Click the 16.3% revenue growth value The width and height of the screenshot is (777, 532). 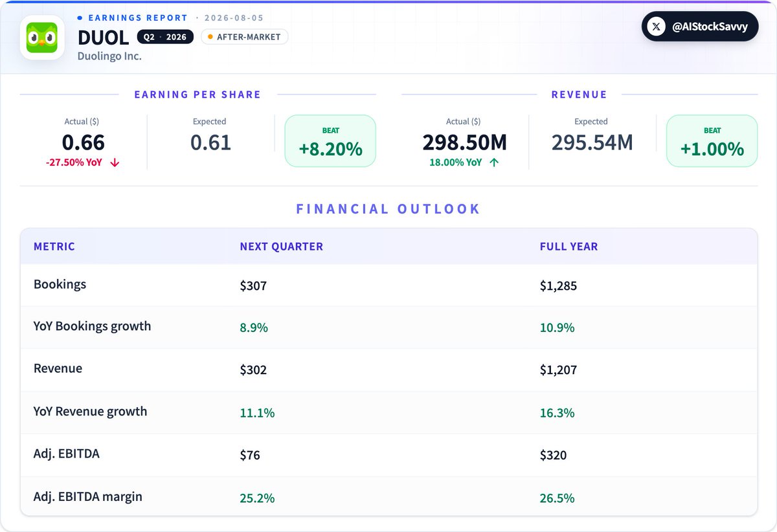(x=557, y=413)
